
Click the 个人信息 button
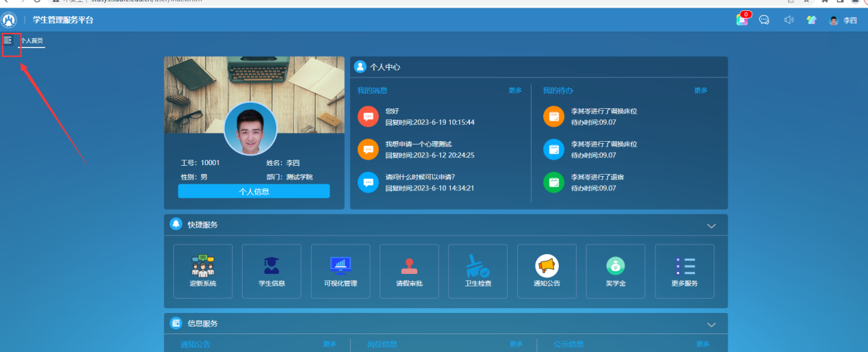[x=254, y=192]
